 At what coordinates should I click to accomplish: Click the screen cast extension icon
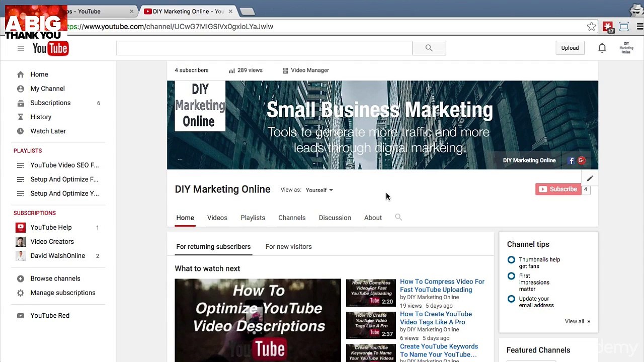[x=624, y=27]
